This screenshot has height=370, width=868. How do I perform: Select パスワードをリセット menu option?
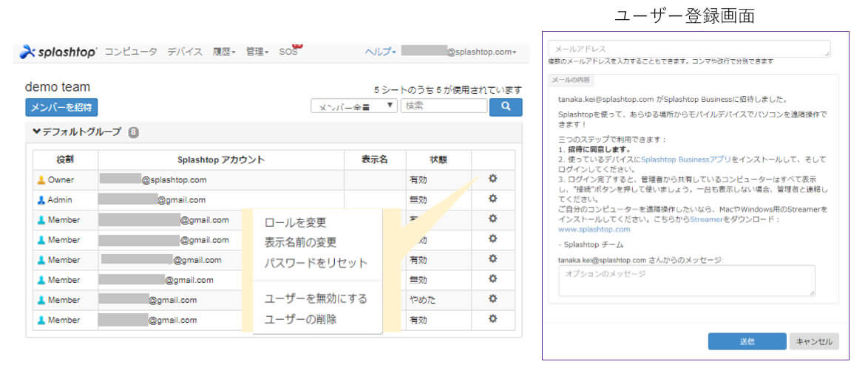click(316, 263)
